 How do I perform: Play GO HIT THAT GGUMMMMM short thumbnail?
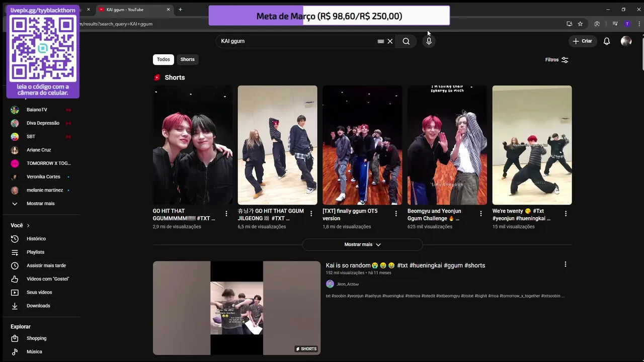tap(193, 145)
